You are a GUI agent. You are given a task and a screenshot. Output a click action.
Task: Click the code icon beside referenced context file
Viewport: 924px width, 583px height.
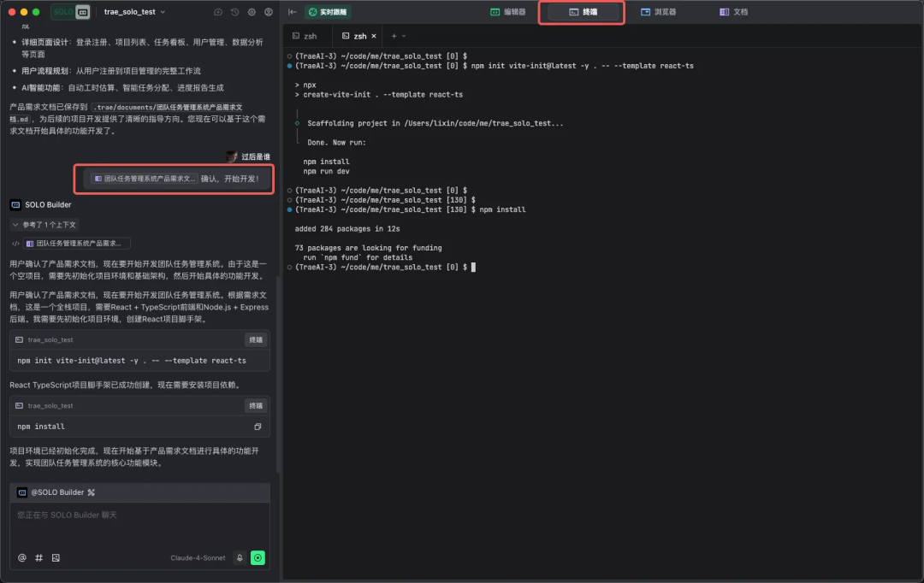[x=16, y=244]
